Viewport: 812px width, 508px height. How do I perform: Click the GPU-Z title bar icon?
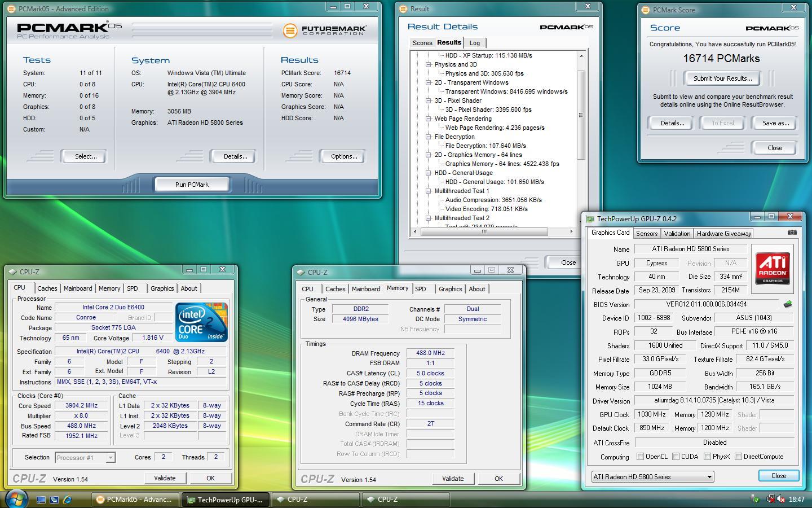click(x=590, y=219)
